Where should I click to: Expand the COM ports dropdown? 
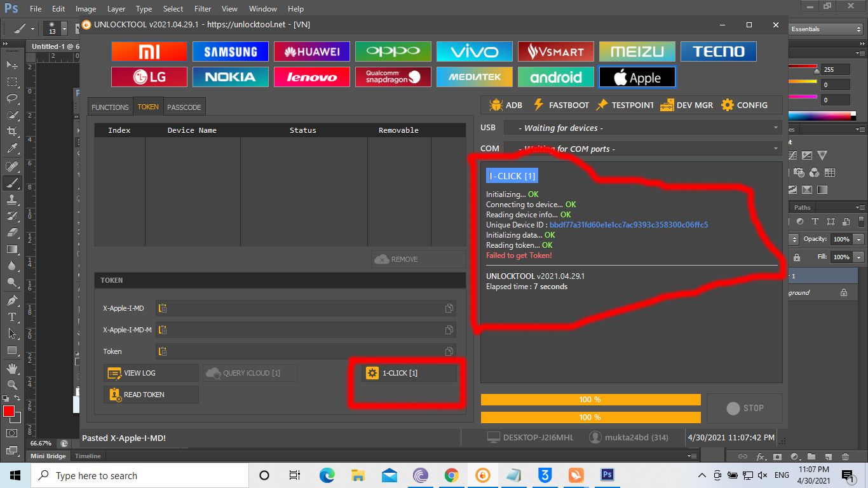[x=776, y=149]
